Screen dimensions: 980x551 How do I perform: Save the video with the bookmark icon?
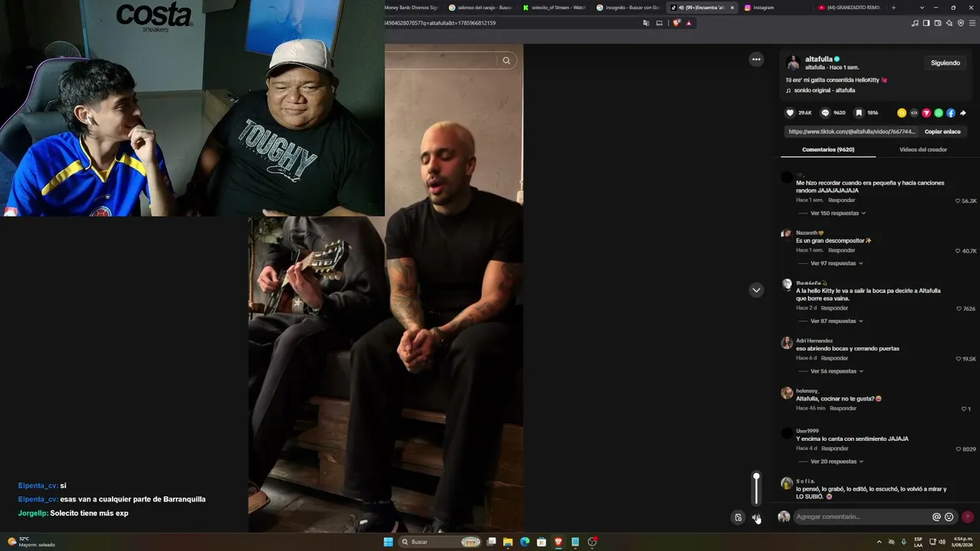[859, 112]
